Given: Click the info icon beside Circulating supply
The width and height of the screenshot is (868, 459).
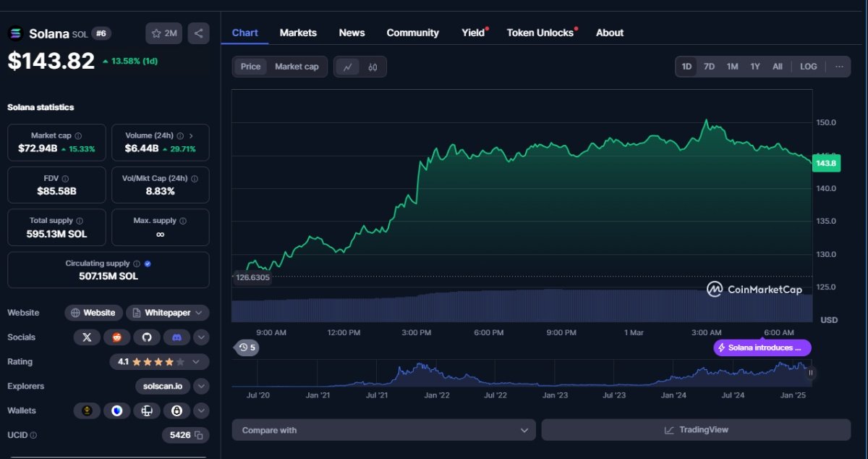Looking at the screenshot, I should tap(137, 264).
